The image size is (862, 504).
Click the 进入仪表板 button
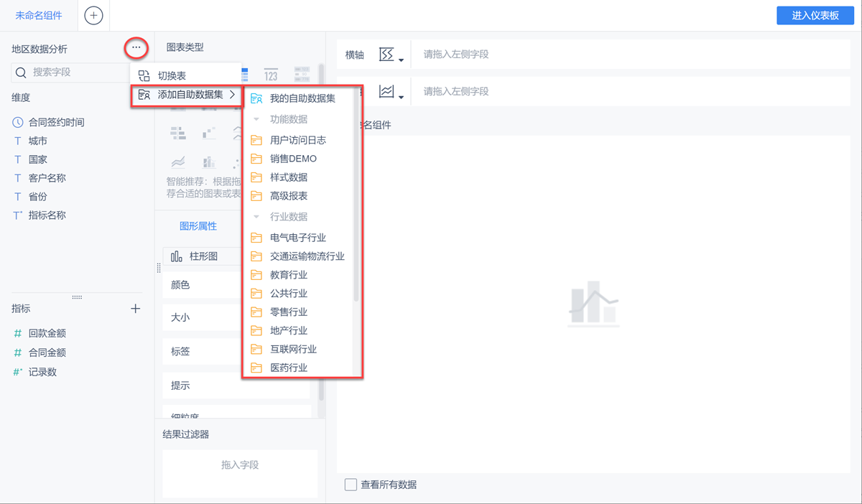[x=815, y=15]
